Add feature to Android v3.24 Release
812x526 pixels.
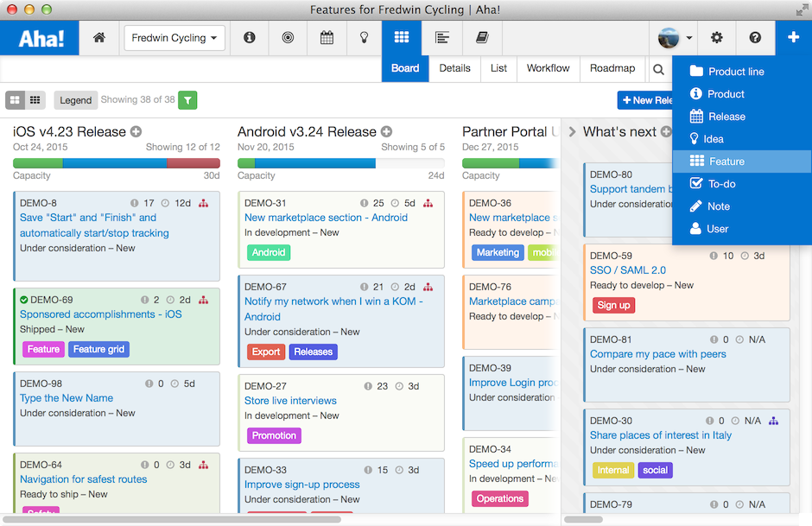pyautogui.click(x=386, y=131)
